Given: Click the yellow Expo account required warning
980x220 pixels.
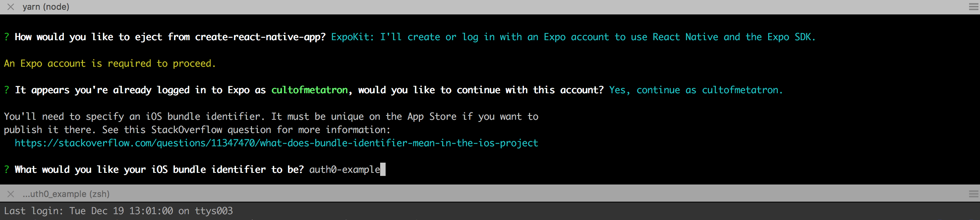Looking at the screenshot, I should 110,64.
